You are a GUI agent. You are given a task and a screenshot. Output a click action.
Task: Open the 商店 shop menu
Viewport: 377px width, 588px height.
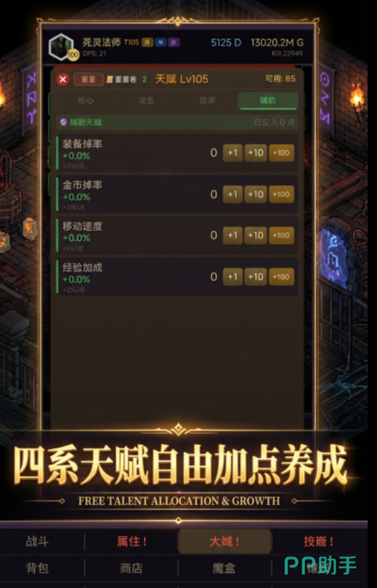[x=131, y=568]
